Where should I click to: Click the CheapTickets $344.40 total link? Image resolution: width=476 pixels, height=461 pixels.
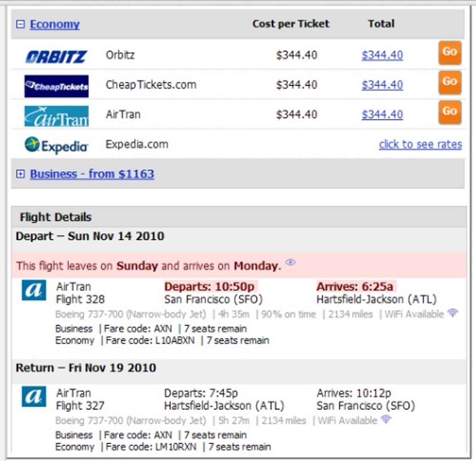(x=382, y=85)
